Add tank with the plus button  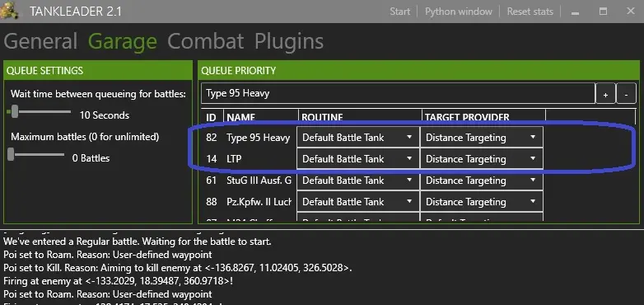coord(605,95)
